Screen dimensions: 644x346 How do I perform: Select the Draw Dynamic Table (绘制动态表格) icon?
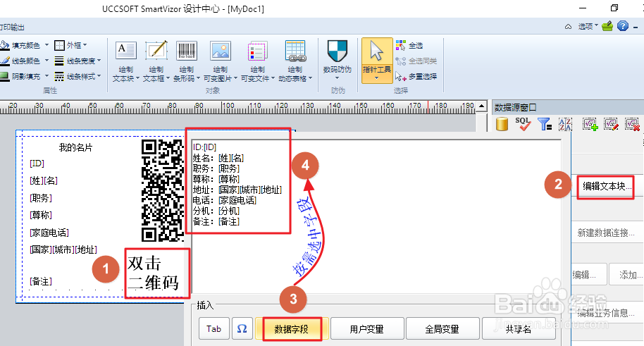coord(295,51)
